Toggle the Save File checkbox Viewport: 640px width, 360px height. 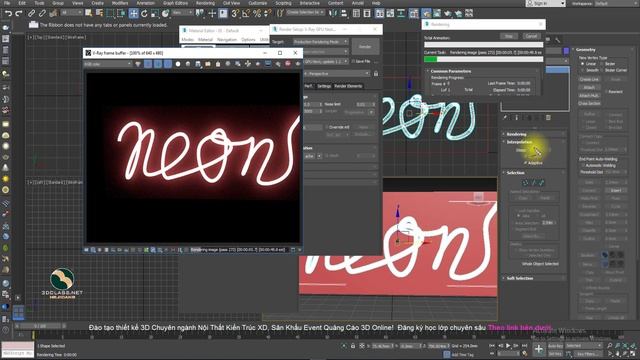tap(353, 61)
